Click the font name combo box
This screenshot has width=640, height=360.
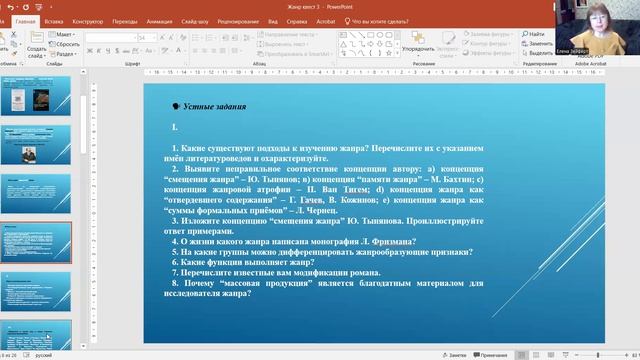[x=111, y=38]
